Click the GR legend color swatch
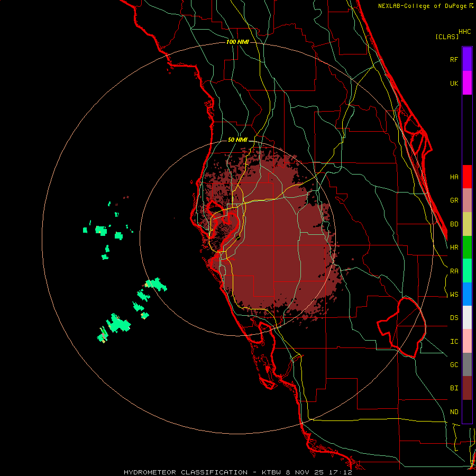This screenshot has height=476, width=476. [x=467, y=200]
